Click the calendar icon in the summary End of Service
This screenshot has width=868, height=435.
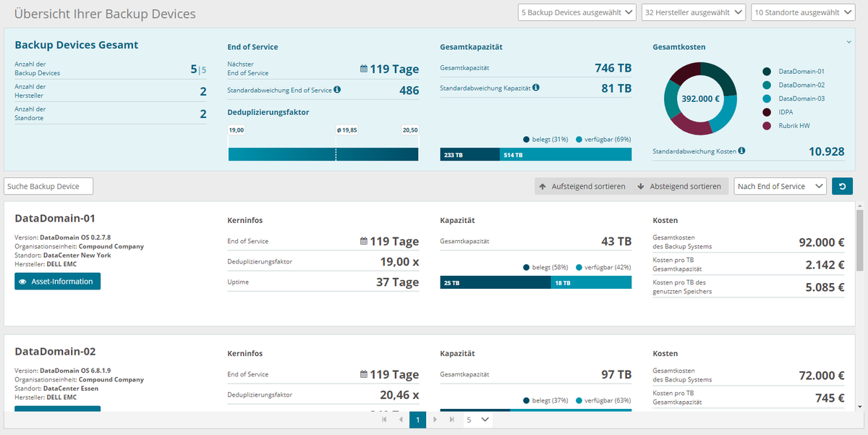click(364, 69)
